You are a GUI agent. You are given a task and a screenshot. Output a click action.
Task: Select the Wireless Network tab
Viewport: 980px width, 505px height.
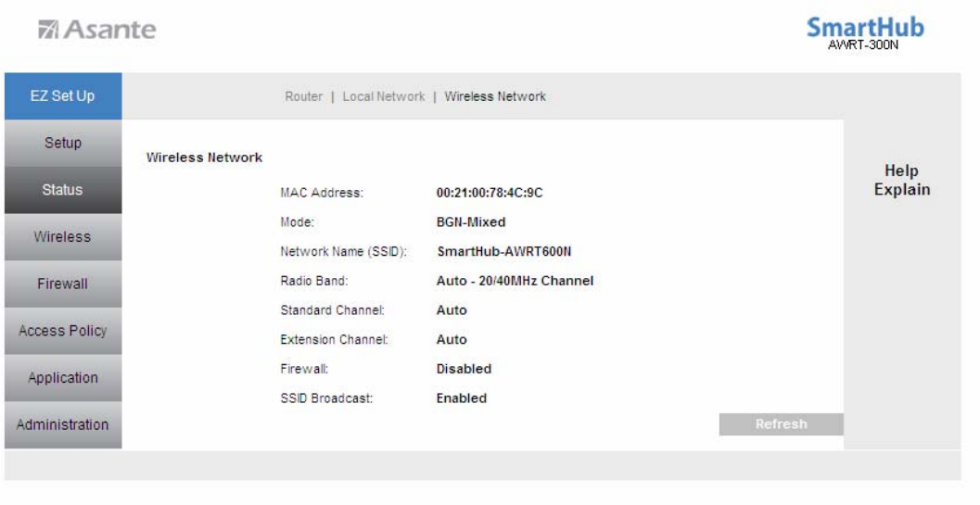coord(495,97)
